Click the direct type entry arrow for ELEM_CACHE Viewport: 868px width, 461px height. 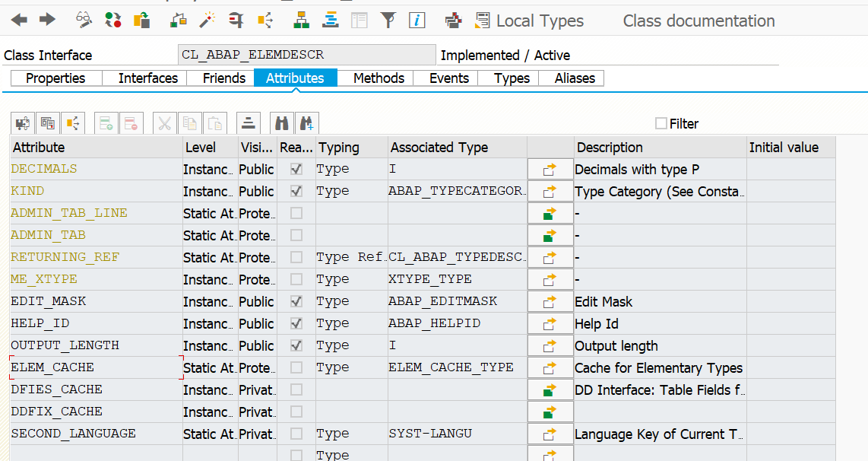click(550, 368)
